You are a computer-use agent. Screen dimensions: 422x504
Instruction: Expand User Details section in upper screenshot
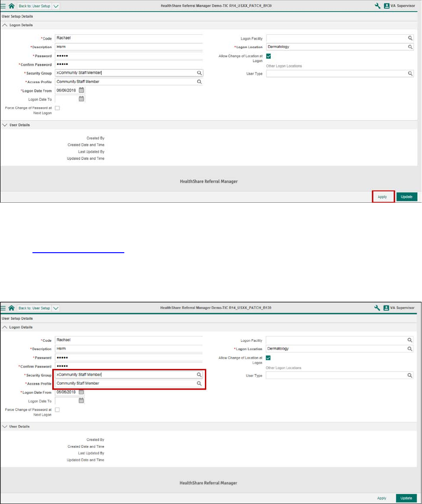click(x=5, y=125)
